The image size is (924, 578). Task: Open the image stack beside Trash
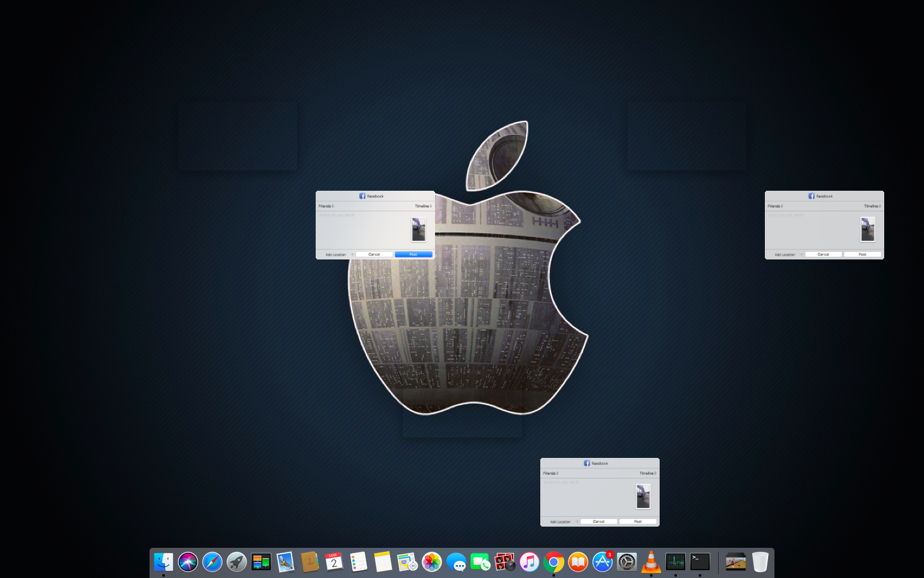click(x=736, y=562)
